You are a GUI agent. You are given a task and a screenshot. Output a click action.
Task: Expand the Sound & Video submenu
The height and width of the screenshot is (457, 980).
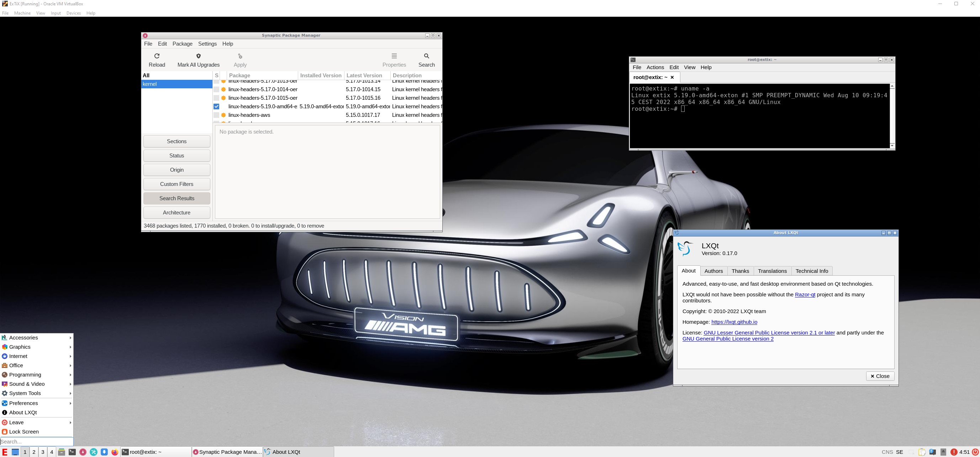coord(37,384)
